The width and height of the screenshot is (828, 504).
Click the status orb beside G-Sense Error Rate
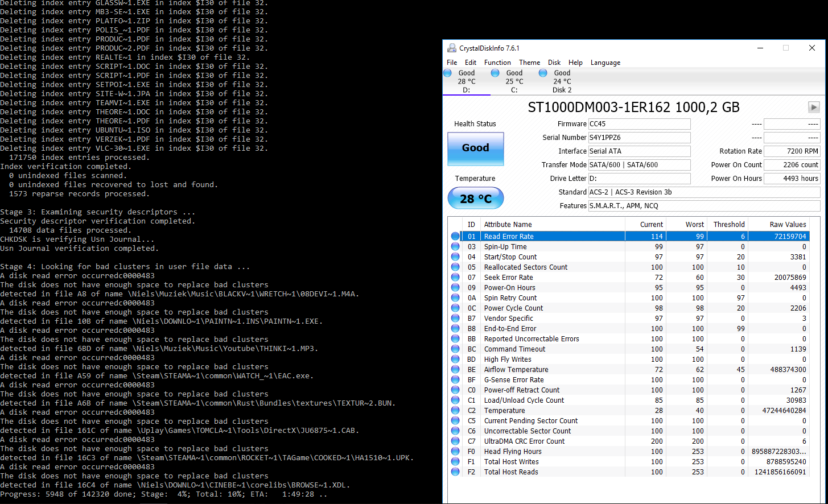coord(455,379)
